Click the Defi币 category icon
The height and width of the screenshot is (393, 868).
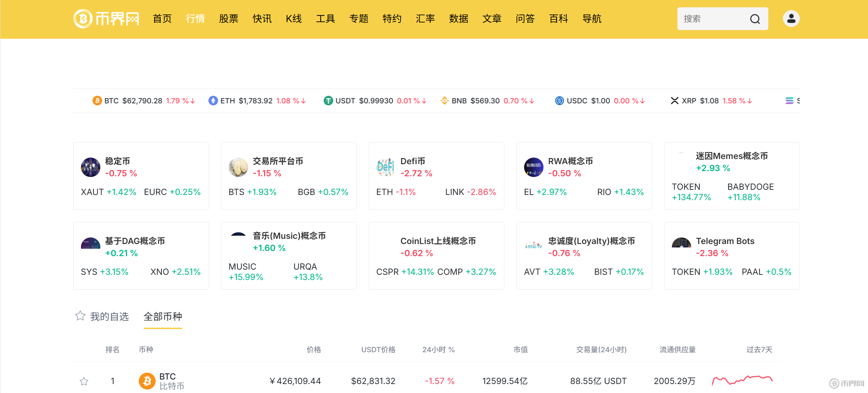point(386,167)
